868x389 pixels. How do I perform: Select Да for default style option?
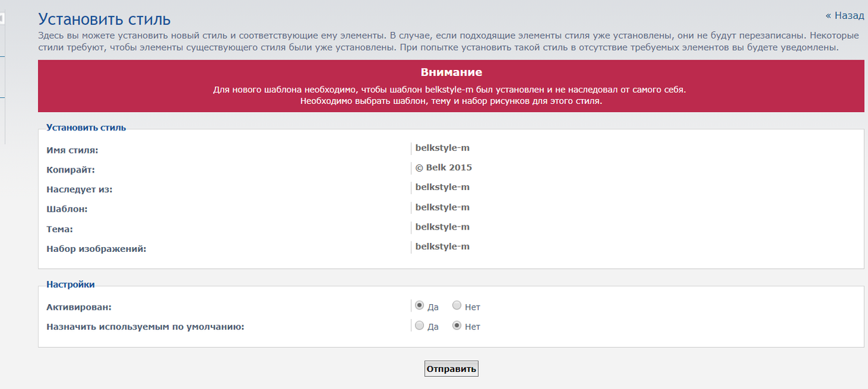420,325
